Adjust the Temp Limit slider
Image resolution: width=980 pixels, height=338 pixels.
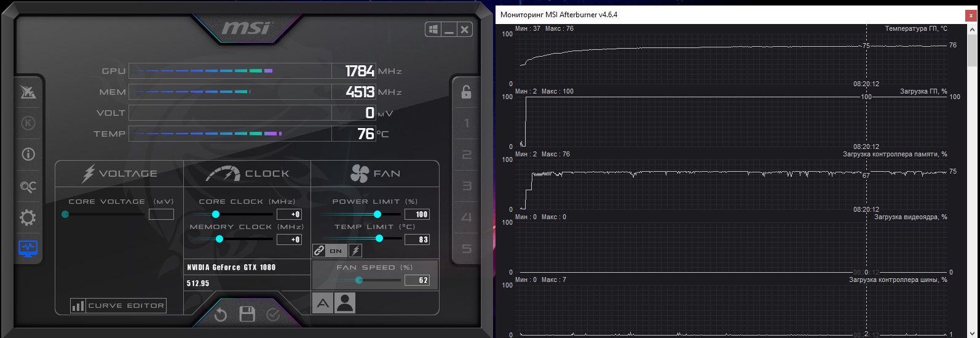(x=362, y=239)
